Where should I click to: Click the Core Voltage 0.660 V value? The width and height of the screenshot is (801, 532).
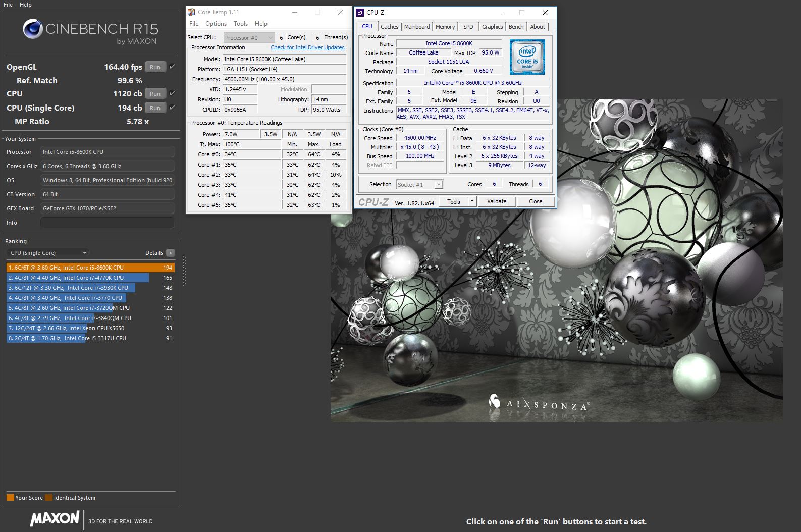click(x=483, y=71)
